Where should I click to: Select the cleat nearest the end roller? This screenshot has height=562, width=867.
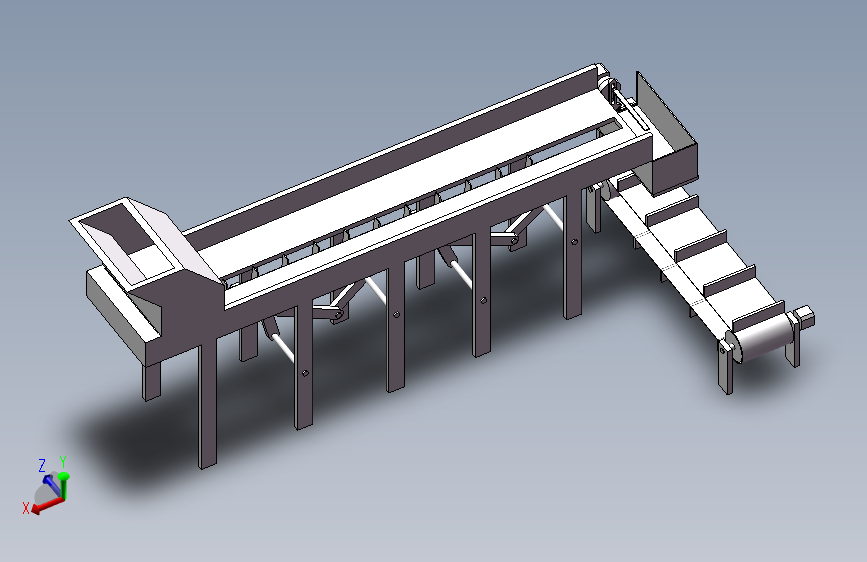(759, 317)
